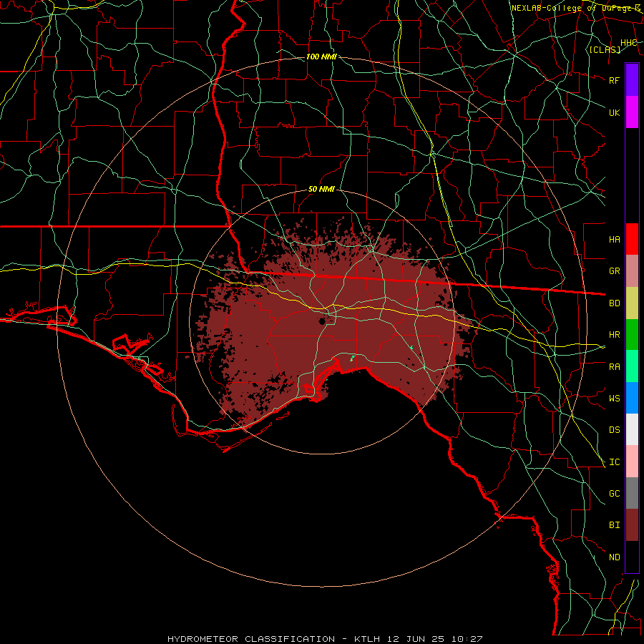The image size is (644, 644).
Task: Click the BD legend label
Action: [615, 303]
